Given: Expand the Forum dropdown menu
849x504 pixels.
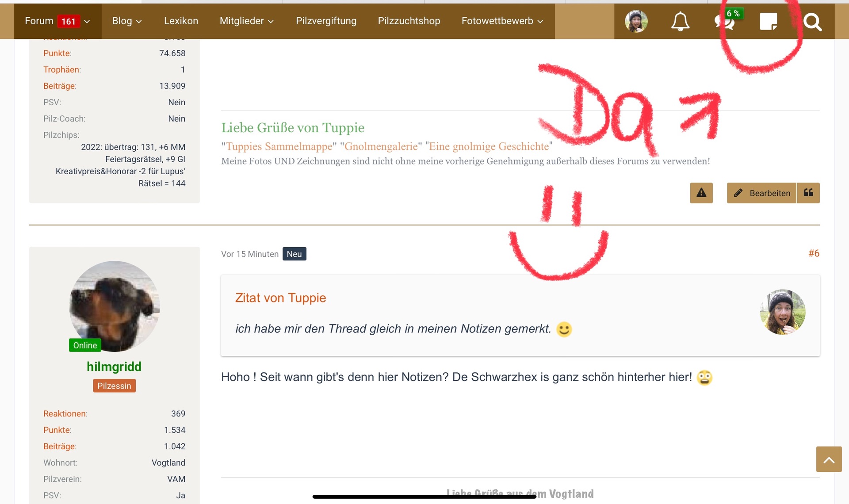Looking at the screenshot, I should click(87, 21).
